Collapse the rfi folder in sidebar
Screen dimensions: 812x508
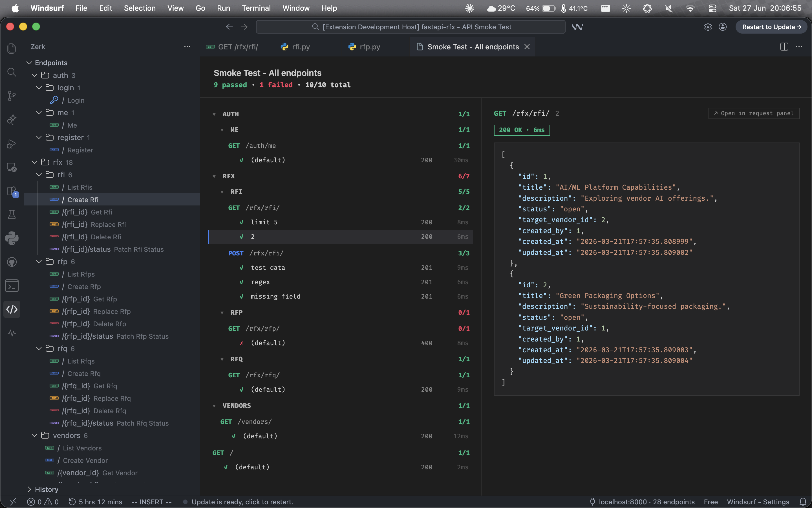[x=39, y=175]
